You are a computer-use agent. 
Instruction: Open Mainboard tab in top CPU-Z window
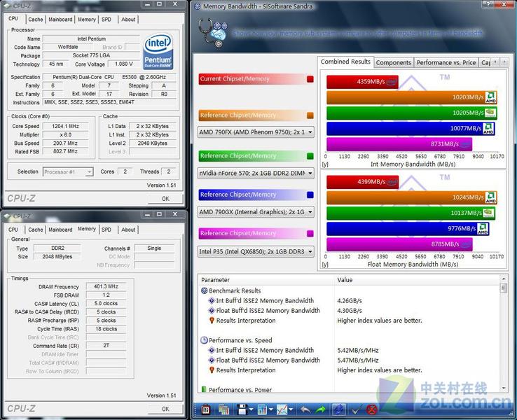60,20
